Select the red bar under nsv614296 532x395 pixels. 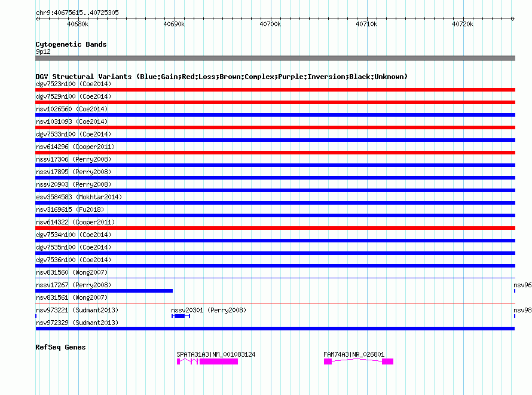click(x=275, y=153)
